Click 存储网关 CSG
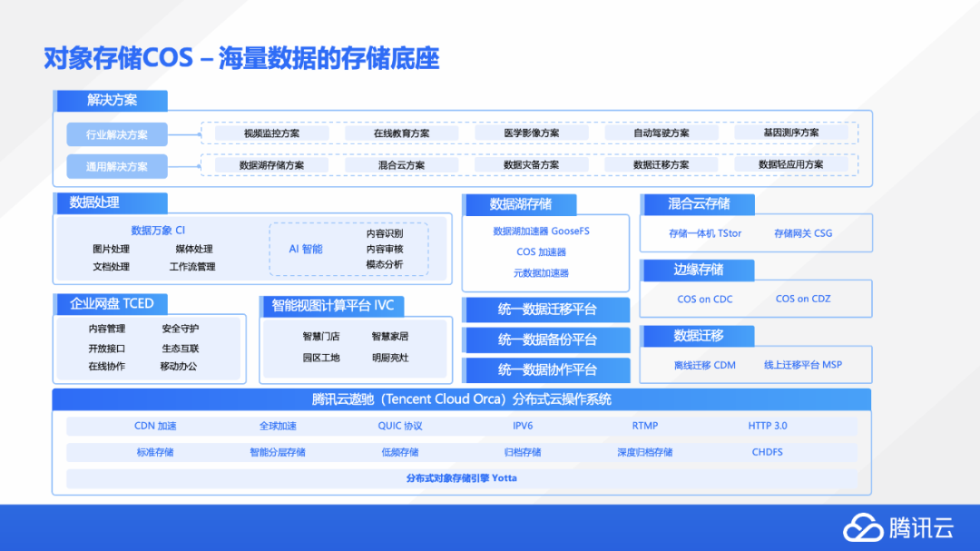980x551 pixels. 803,233
